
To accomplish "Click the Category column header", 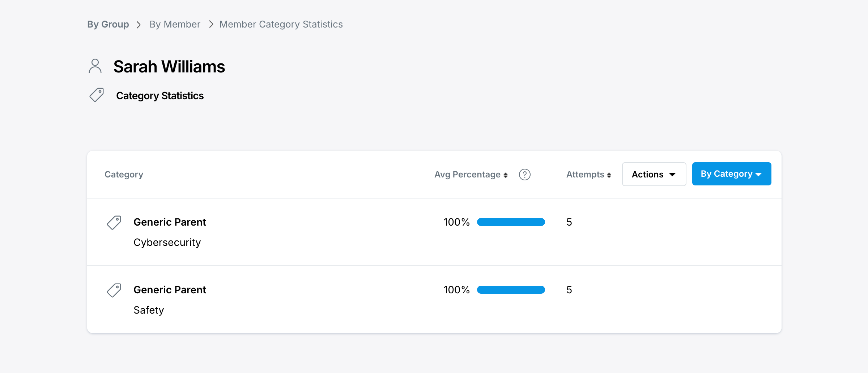I will [124, 175].
